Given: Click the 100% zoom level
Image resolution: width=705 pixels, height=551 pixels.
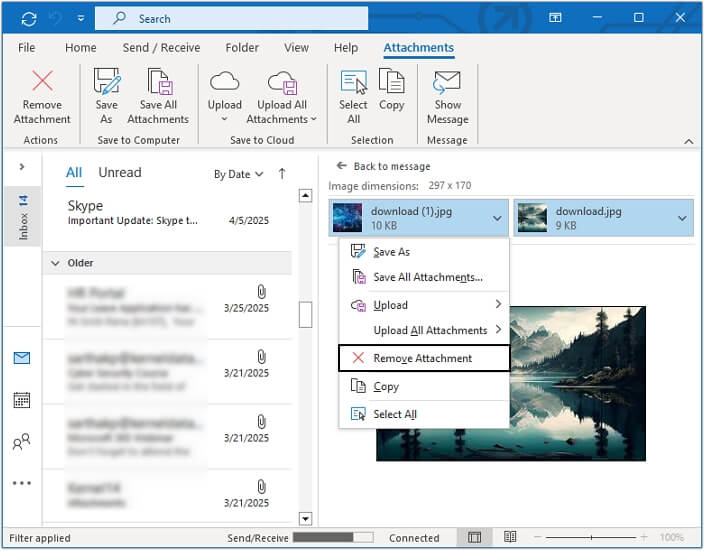Looking at the screenshot, I should [672, 538].
